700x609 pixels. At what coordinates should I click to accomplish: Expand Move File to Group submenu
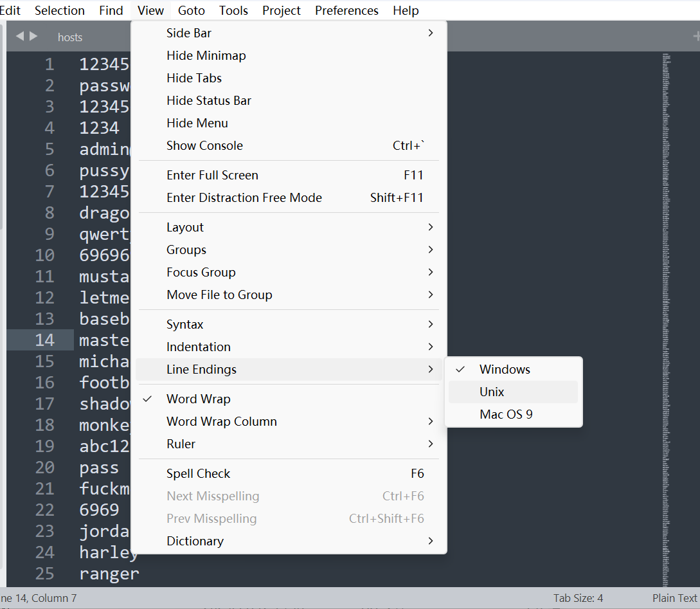tap(289, 295)
